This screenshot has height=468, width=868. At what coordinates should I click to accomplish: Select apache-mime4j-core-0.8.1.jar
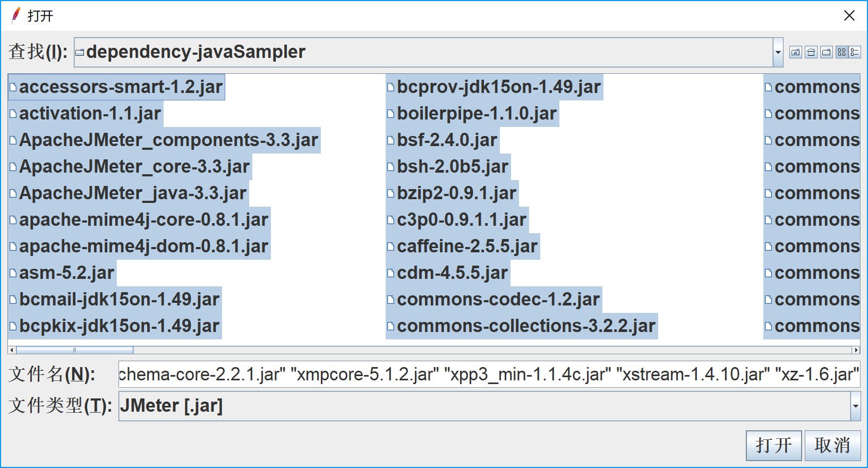pyautogui.click(x=139, y=220)
